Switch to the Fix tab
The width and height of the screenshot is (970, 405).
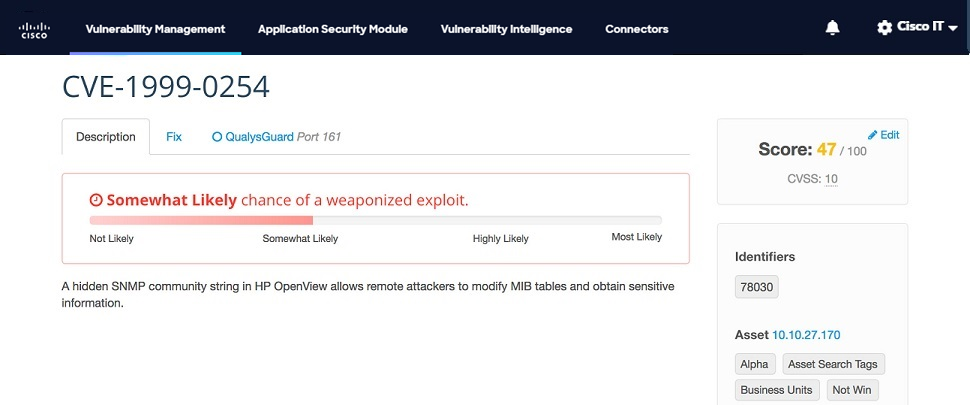click(174, 137)
